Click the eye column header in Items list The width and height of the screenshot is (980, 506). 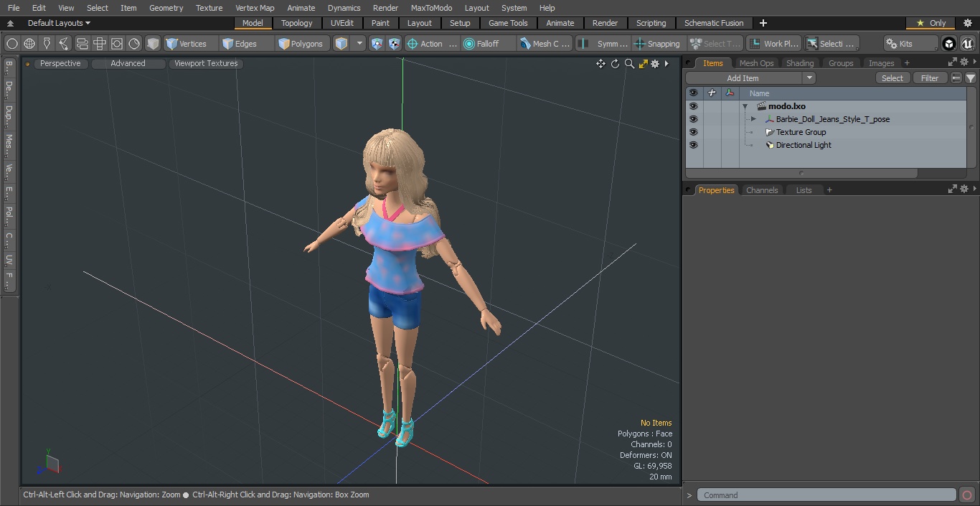693,93
